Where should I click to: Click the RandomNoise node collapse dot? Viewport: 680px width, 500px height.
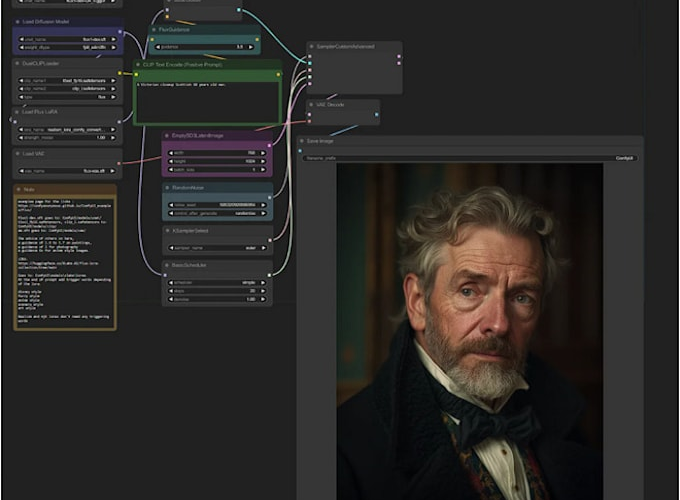pos(167,187)
